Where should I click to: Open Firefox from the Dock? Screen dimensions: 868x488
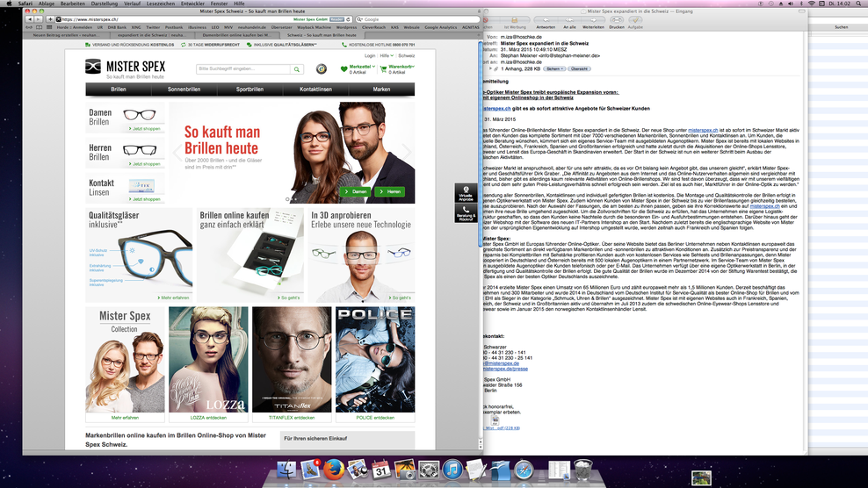tap(333, 470)
